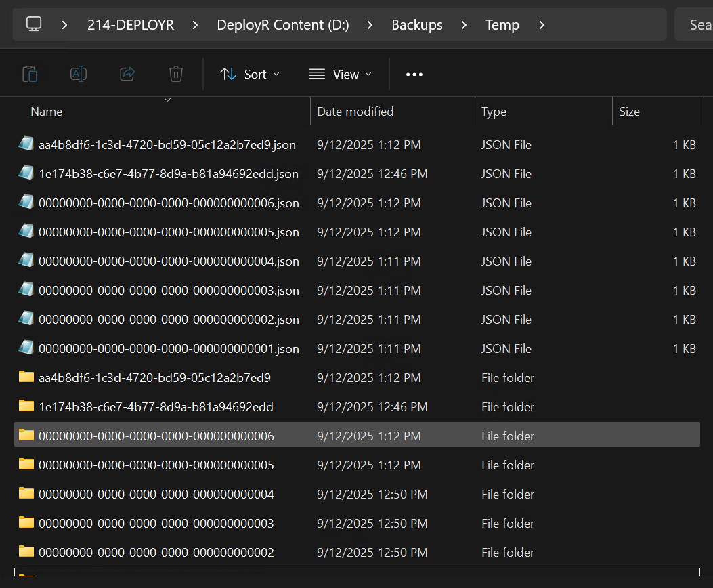This screenshot has width=713, height=588.
Task: Click folder icon of folder 000000000002
Action: (x=26, y=551)
